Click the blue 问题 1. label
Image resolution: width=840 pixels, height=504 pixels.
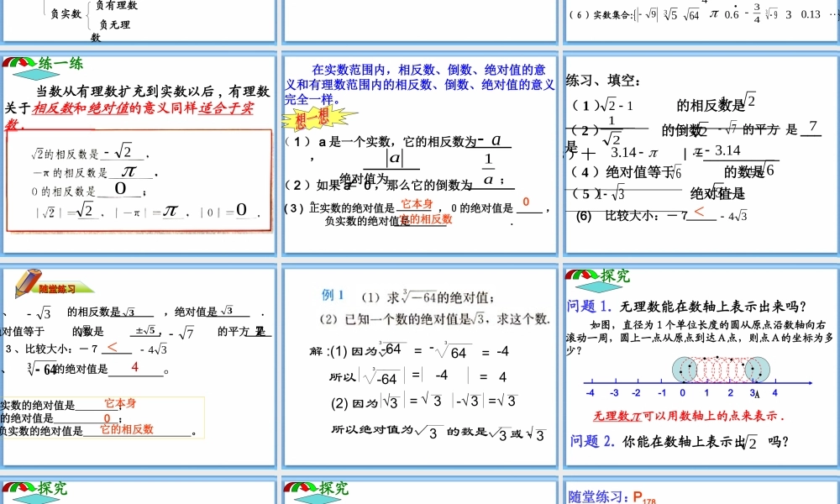[x=590, y=307]
